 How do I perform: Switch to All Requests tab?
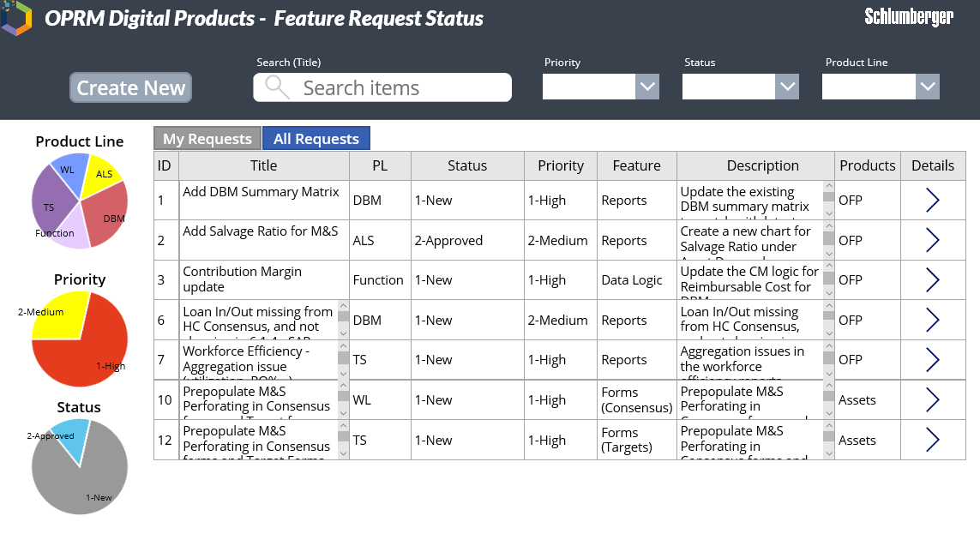(x=316, y=139)
